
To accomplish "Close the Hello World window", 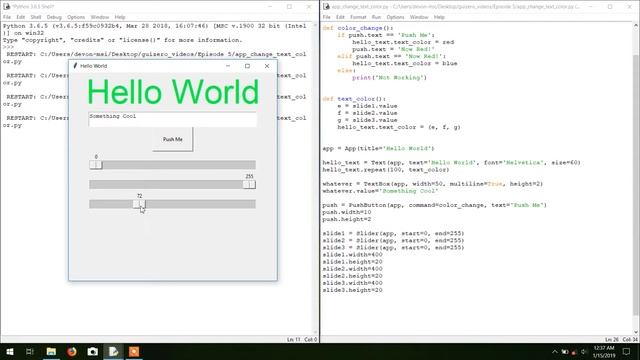I will click(x=267, y=66).
